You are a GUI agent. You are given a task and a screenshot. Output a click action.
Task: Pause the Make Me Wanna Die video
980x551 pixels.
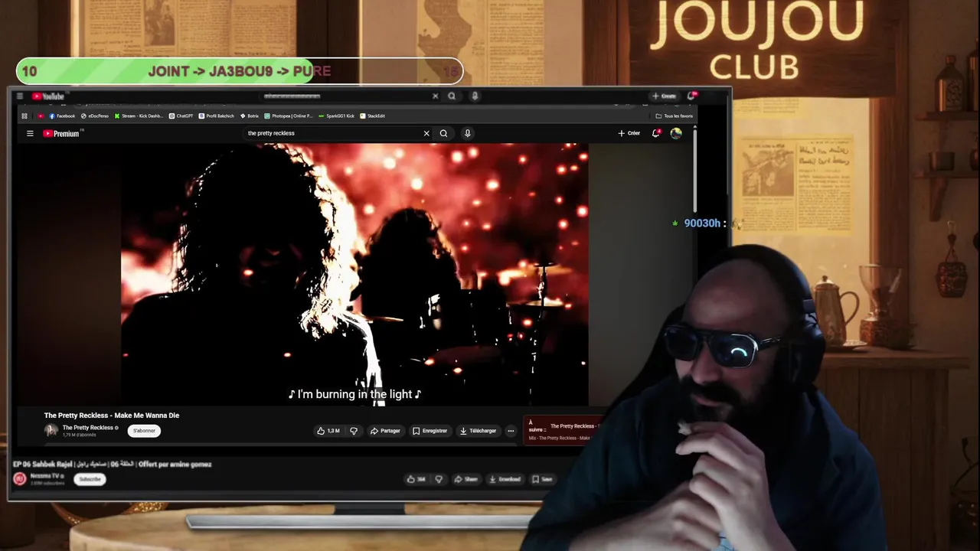click(354, 274)
